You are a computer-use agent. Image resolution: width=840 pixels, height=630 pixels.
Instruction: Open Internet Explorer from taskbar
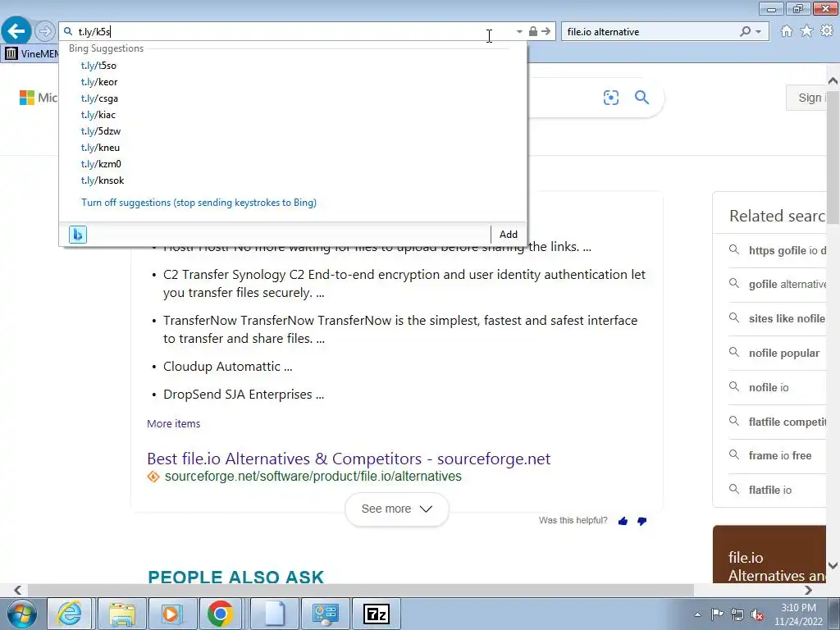[70, 614]
